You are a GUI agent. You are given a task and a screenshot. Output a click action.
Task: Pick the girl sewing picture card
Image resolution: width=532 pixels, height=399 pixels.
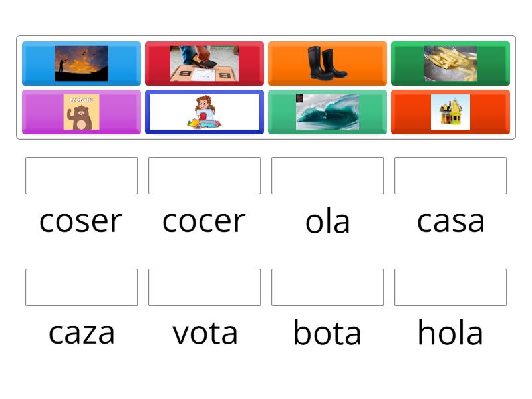(x=204, y=112)
